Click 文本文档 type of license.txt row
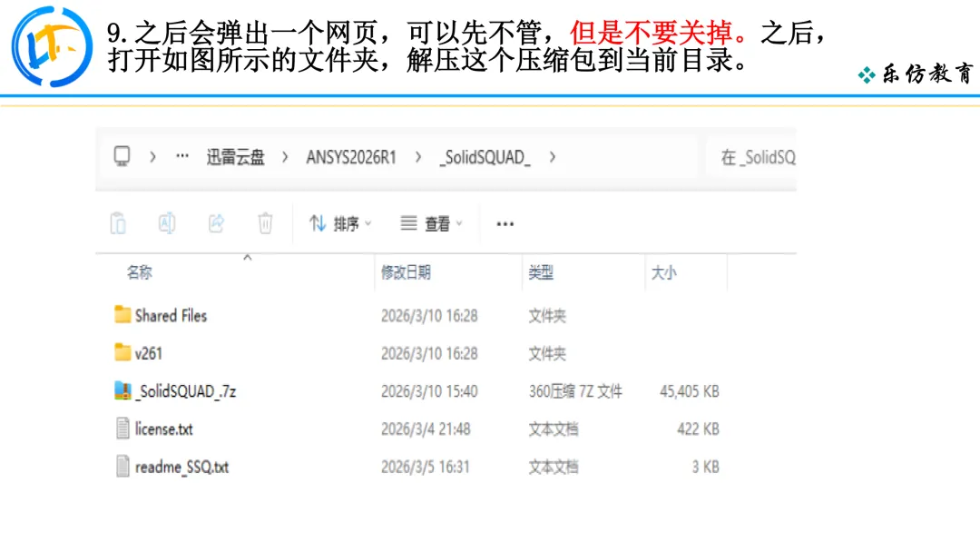The width and height of the screenshot is (980, 552). (x=554, y=429)
